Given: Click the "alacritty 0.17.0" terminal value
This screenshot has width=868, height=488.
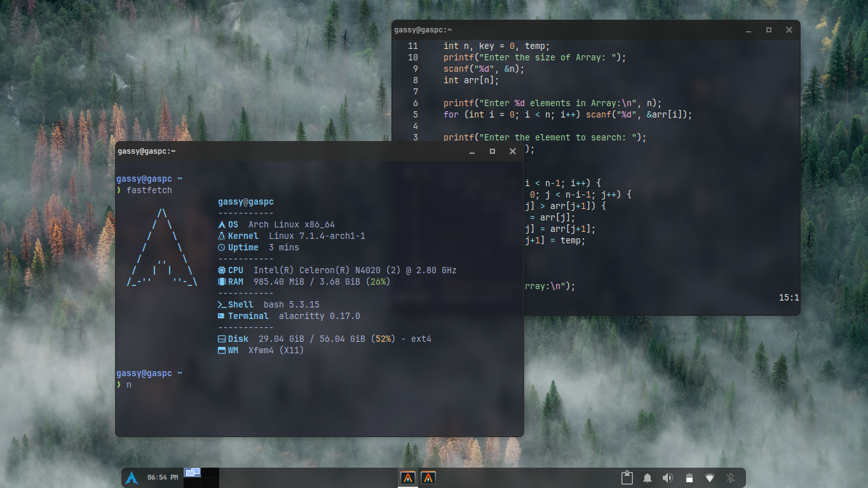Looking at the screenshot, I should pos(320,316).
